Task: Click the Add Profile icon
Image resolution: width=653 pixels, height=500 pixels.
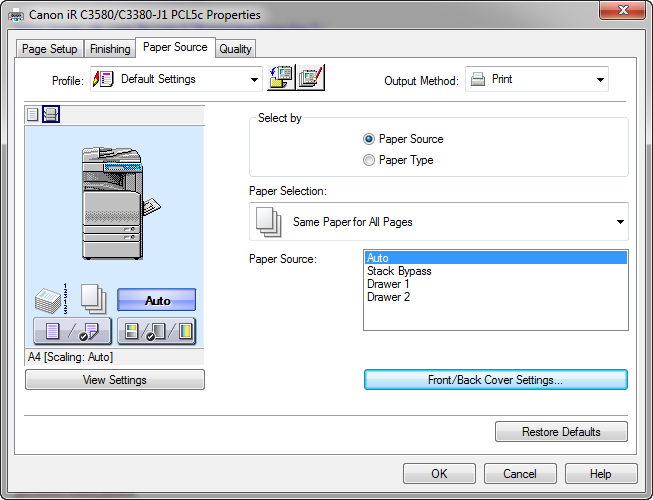Action: click(x=281, y=78)
